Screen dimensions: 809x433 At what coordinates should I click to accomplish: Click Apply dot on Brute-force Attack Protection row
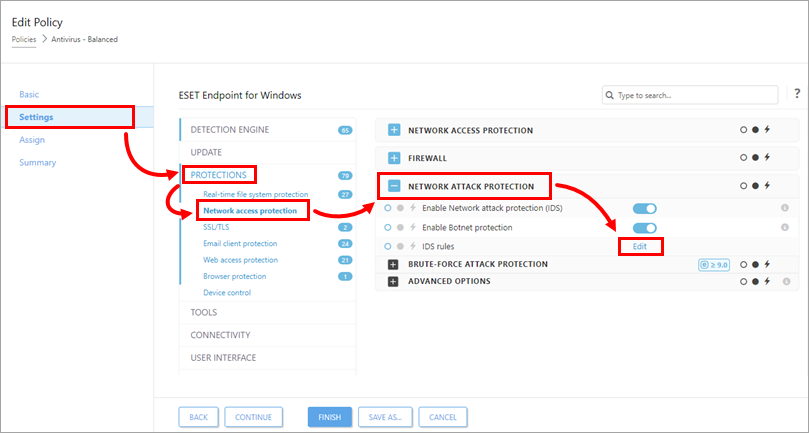coord(755,265)
